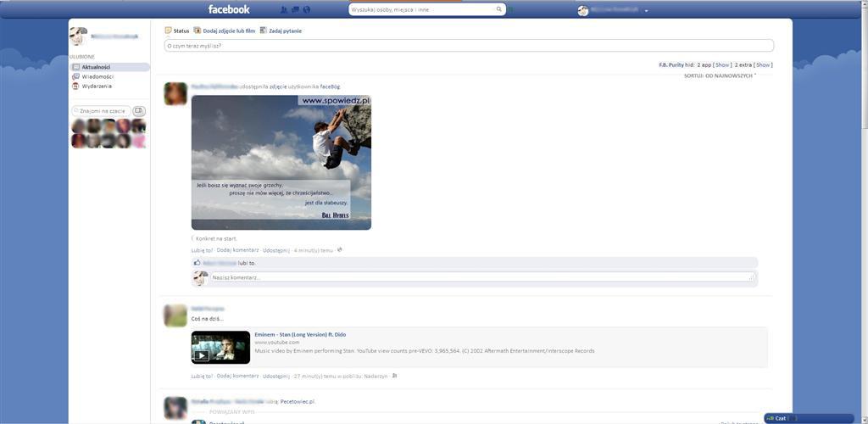Image resolution: width=868 pixels, height=424 pixels.
Task: Click the '27 minut(y) temu' timestamp
Action: [315, 376]
